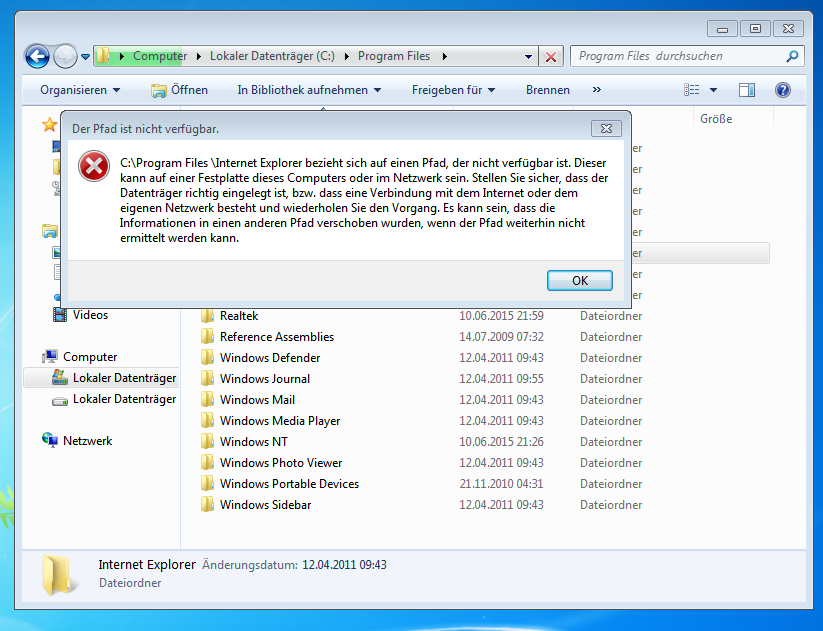Screen dimensions: 823x631
Task: Select the Windows Sidebar folder
Action: (x=265, y=505)
